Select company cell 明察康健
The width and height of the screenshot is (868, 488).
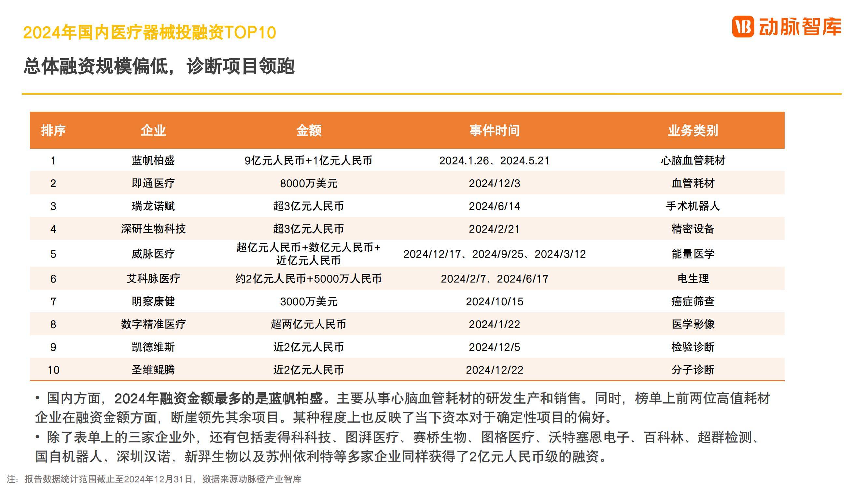click(153, 301)
